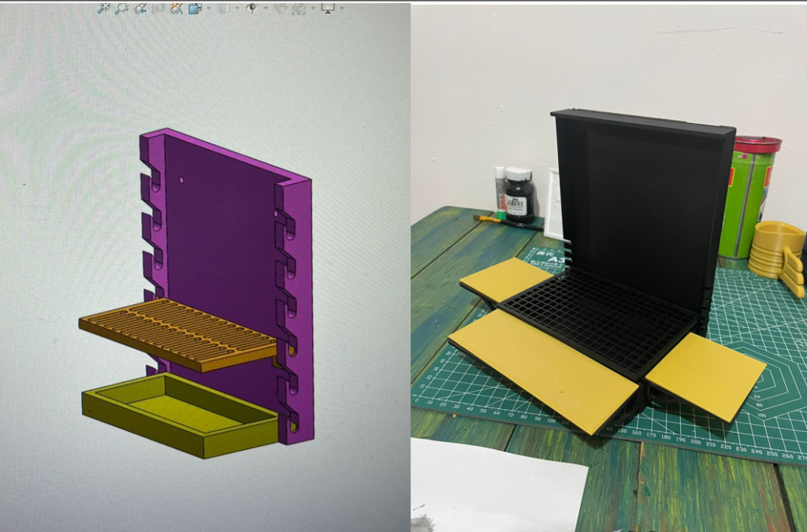Click the Display Style icon

[x=223, y=8]
